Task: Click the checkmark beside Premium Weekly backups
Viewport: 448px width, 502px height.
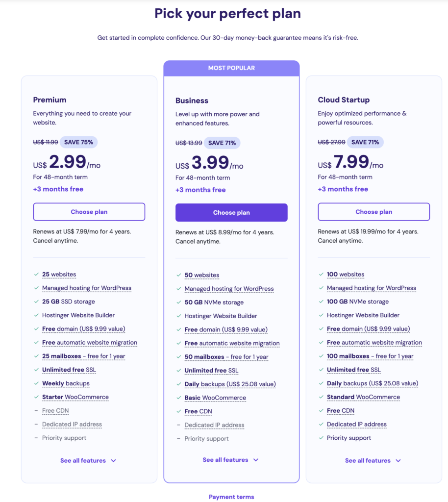Action: click(x=36, y=383)
